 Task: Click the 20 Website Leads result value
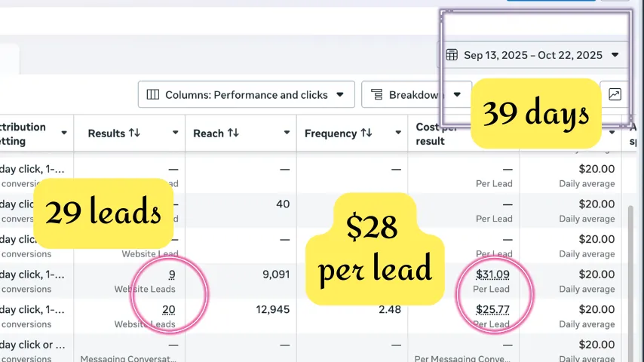(x=169, y=309)
